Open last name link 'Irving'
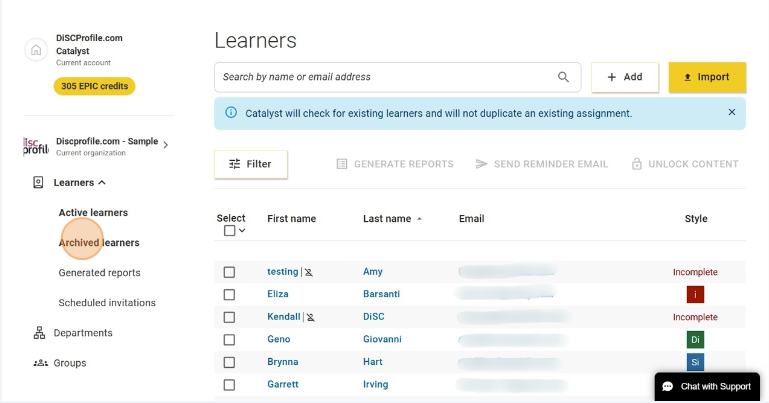 click(x=375, y=384)
